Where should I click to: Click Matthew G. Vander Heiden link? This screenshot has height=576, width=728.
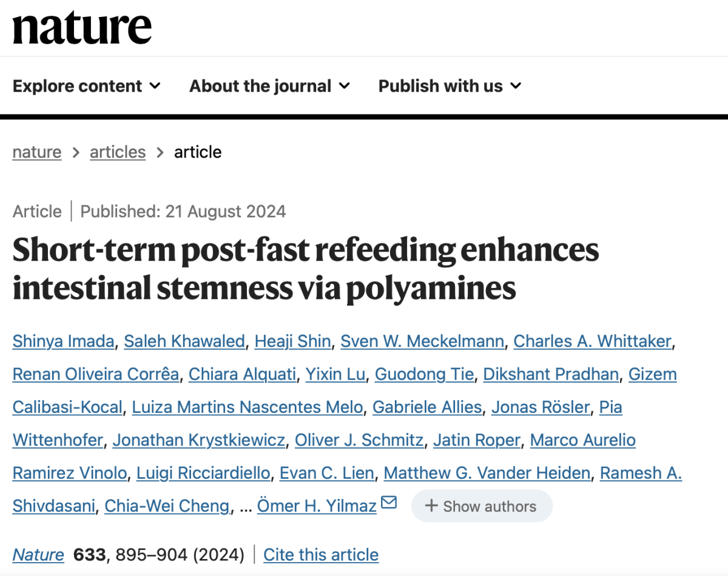(487, 473)
